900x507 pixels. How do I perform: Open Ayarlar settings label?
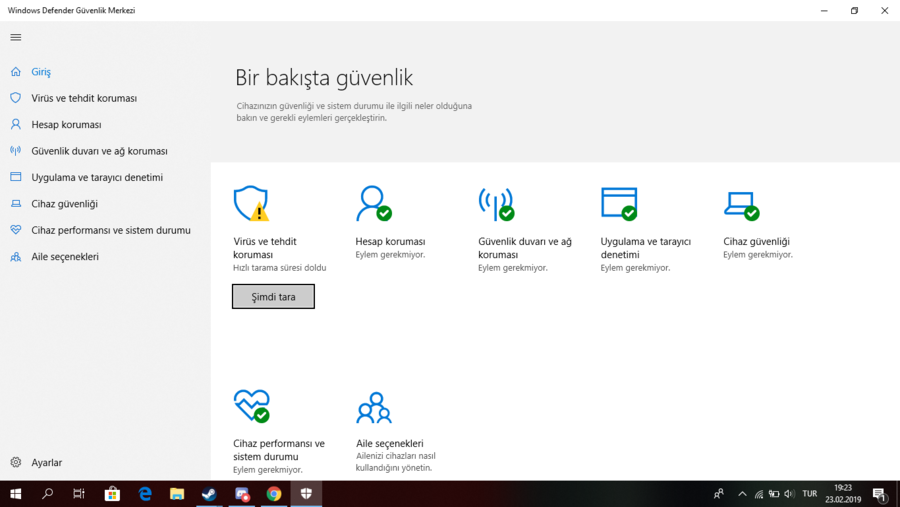pos(46,462)
